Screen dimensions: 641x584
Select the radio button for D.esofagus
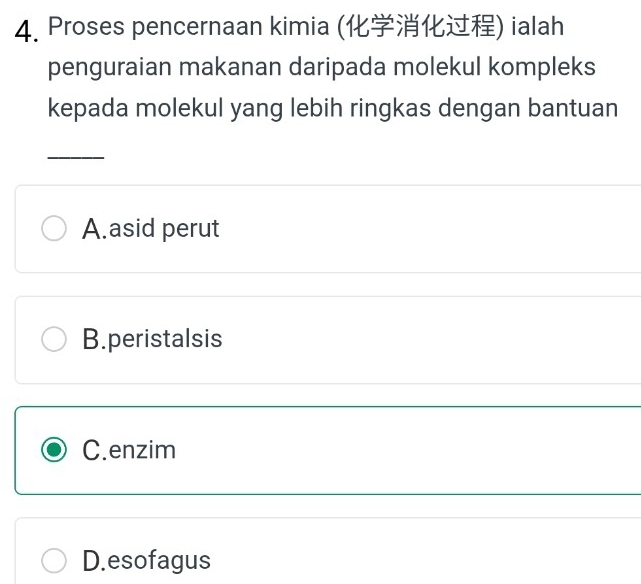pos(56,561)
